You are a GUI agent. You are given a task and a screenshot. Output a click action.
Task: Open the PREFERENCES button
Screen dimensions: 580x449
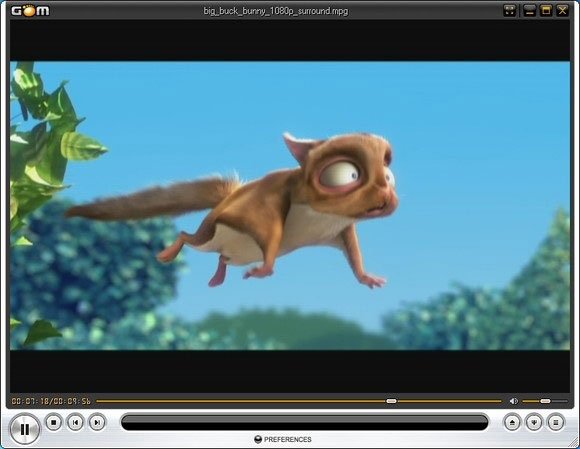[283, 439]
